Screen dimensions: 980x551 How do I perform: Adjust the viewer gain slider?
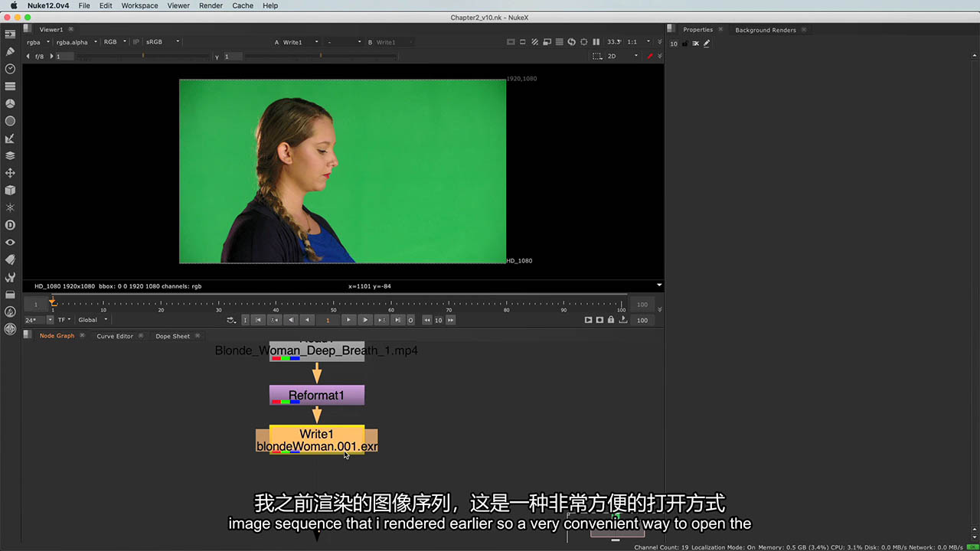(x=144, y=56)
